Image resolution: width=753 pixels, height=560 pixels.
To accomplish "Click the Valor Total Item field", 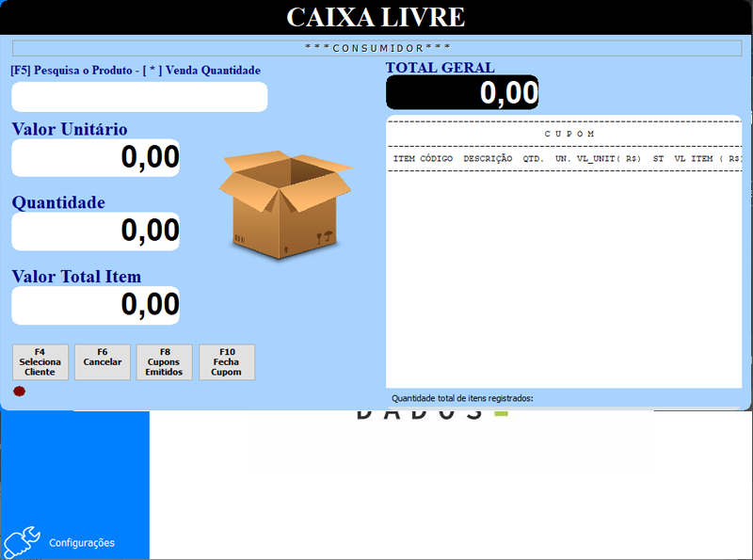I will click(96, 305).
